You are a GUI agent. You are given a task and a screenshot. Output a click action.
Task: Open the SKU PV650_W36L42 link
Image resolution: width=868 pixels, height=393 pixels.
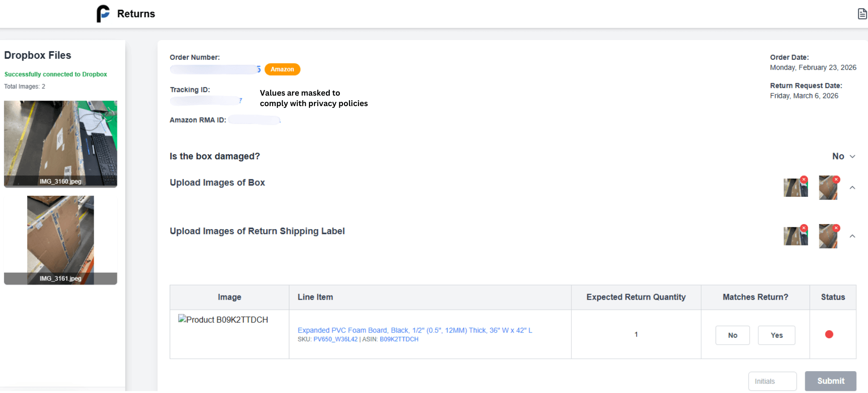pos(335,339)
